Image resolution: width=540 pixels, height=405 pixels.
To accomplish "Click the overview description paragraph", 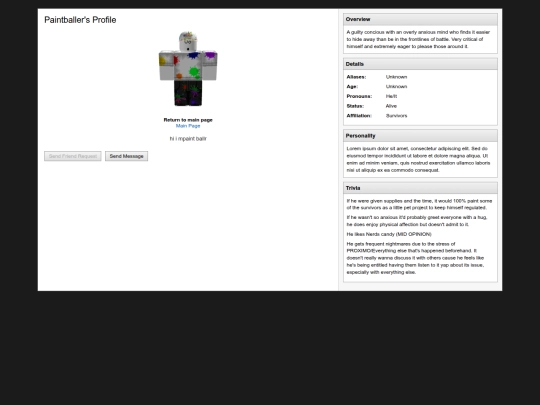I will tap(418, 39).
